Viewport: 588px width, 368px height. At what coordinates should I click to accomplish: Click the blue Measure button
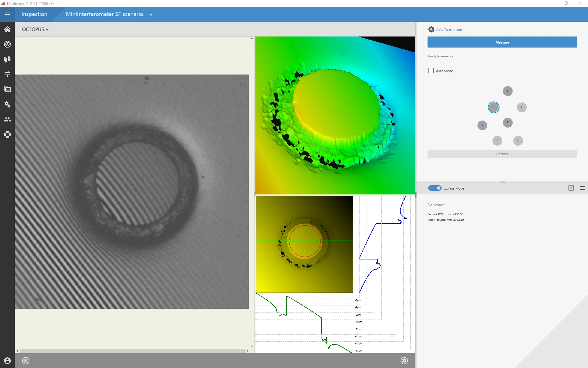(502, 42)
